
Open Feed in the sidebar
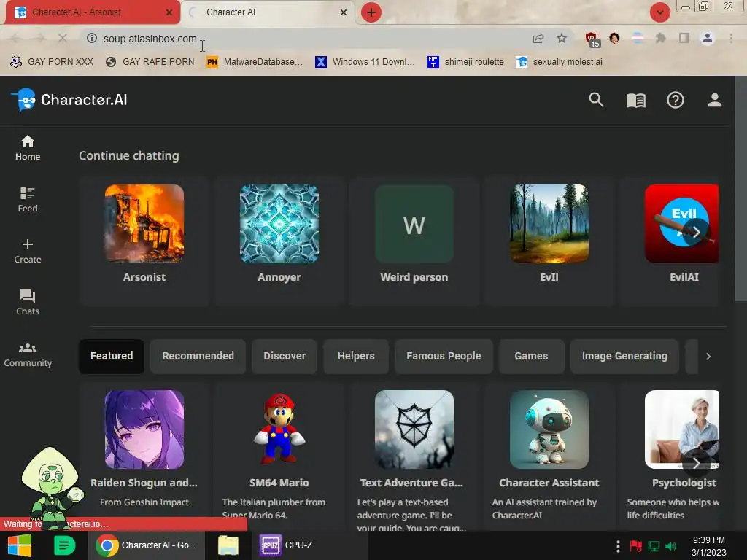pos(28,200)
